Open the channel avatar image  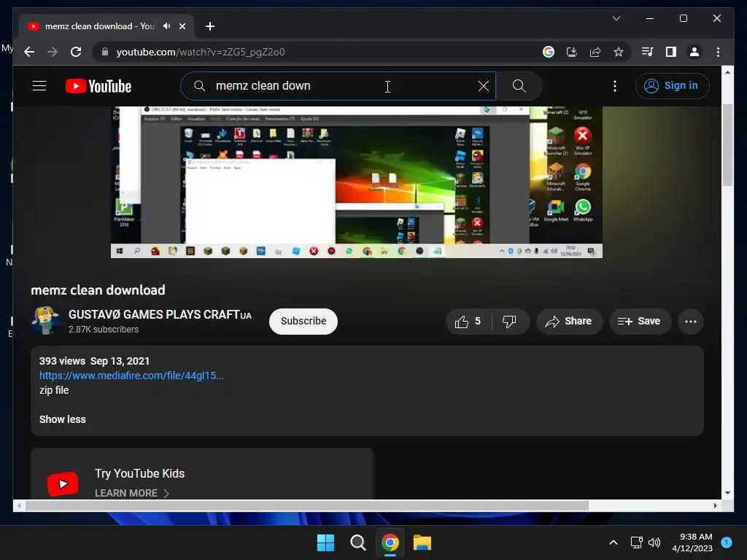[x=45, y=321]
